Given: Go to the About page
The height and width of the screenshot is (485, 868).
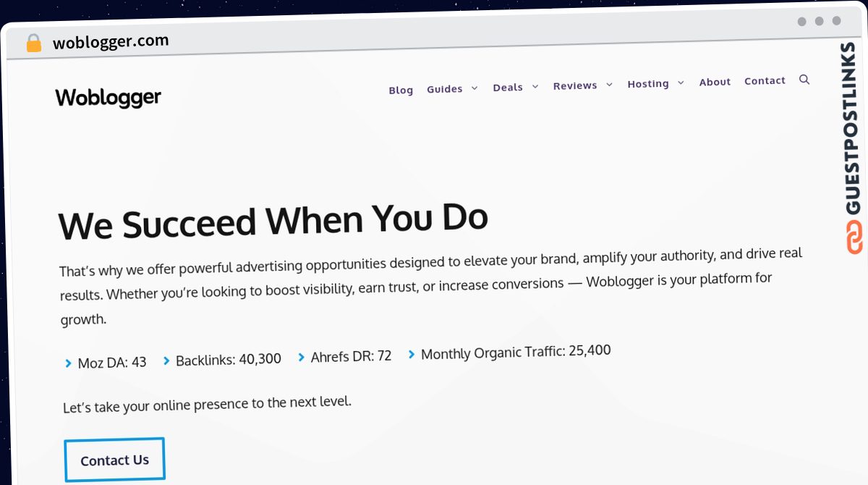Looking at the screenshot, I should click(715, 82).
